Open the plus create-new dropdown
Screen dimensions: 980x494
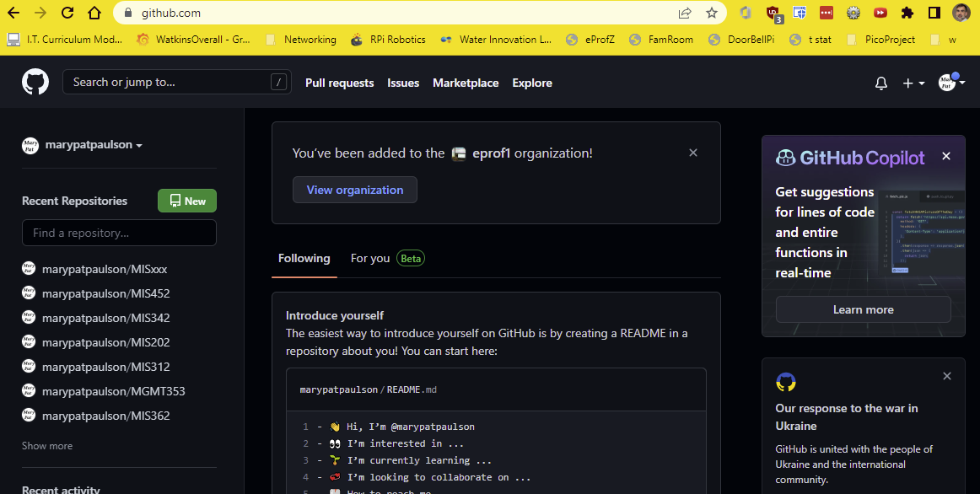(x=913, y=83)
